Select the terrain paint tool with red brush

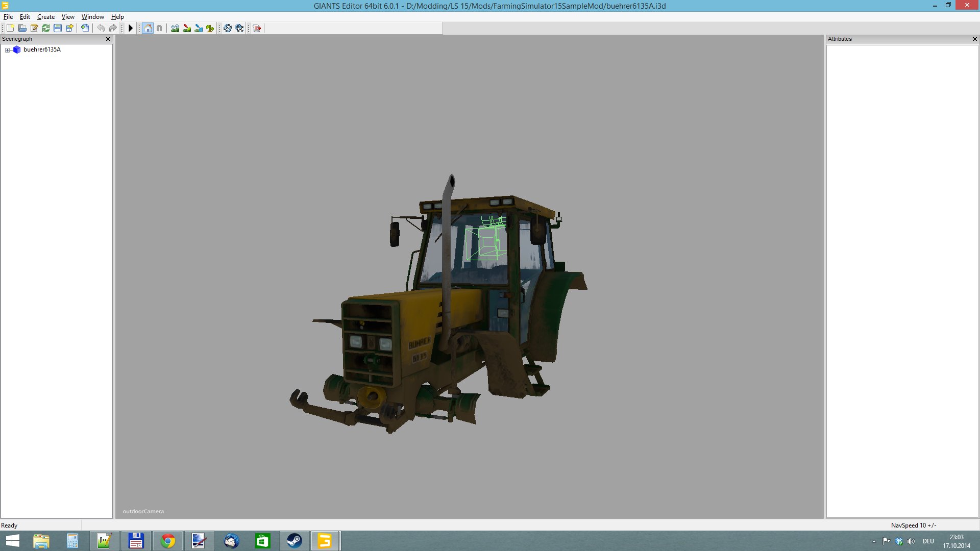187,28
